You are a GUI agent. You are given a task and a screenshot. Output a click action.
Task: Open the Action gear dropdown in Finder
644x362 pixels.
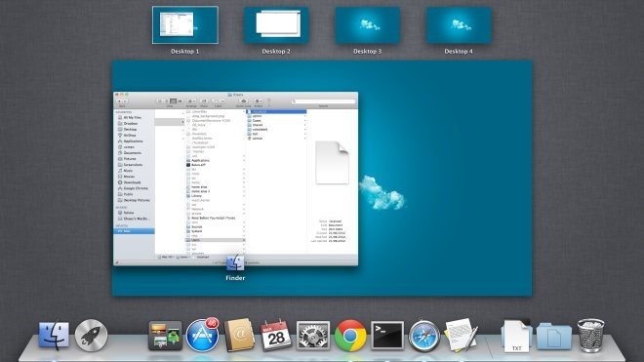259,101
